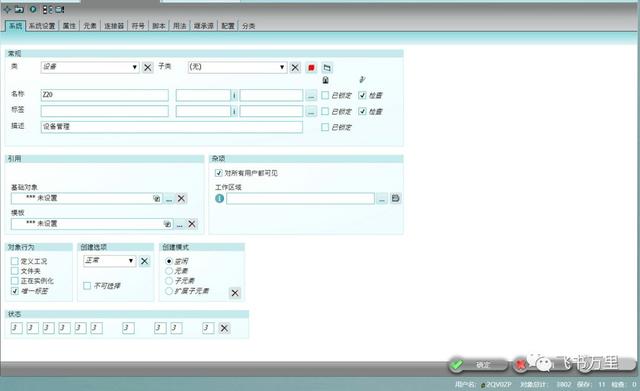The width and height of the screenshot is (640, 391).
Task: Clear the 类 dropdown with its X button
Action: pyautogui.click(x=147, y=67)
